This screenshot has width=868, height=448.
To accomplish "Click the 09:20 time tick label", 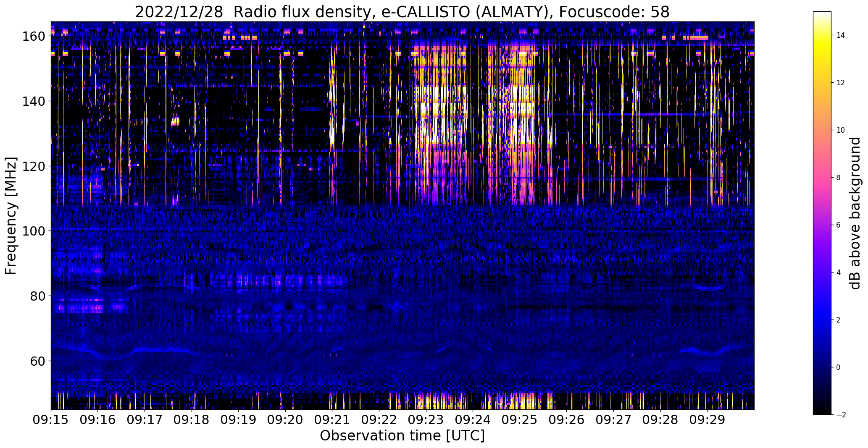I will (285, 419).
